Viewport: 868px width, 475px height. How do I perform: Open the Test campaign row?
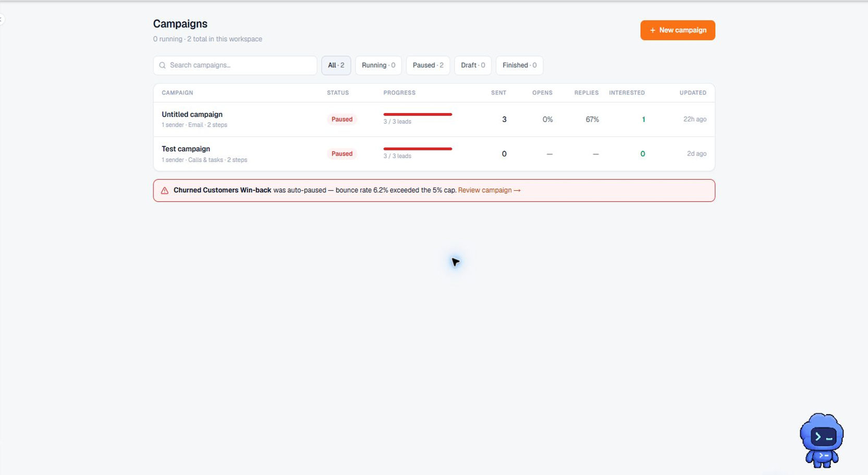point(434,154)
